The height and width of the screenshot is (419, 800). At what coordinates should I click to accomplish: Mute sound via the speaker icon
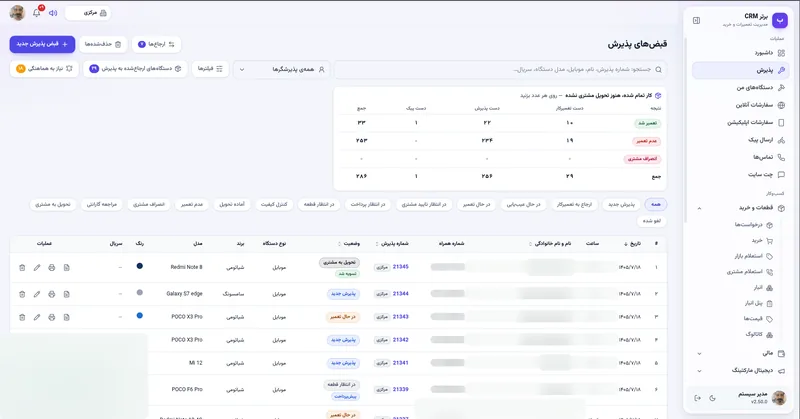coord(53,13)
